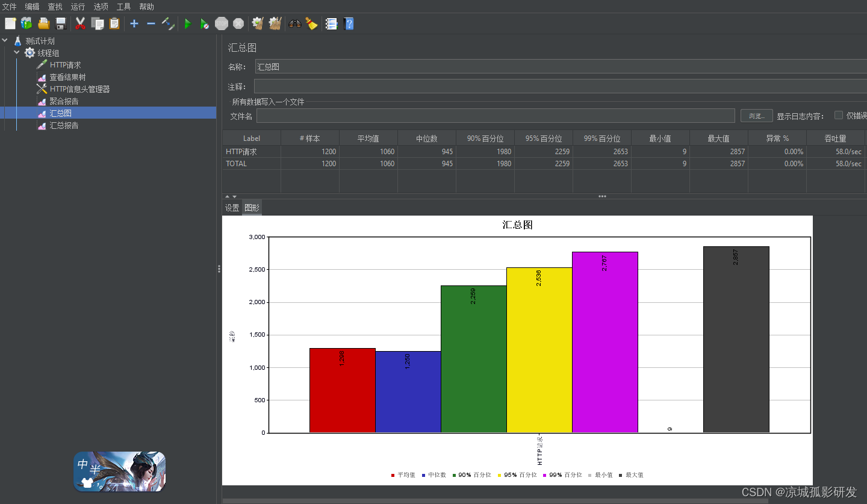Click the Toggle enable/disable icon
The image size is (867, 504).
(x=168, y=23)
